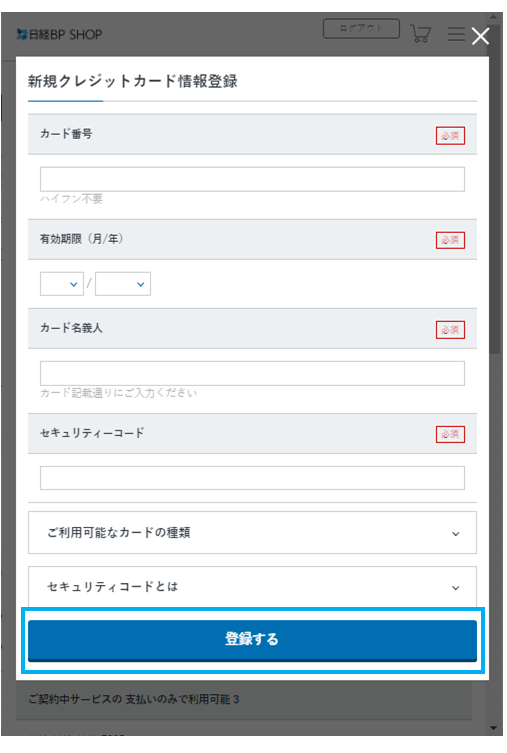Open the hamburger menu icon
Viewport: 507px width, 753px height.
456,34
